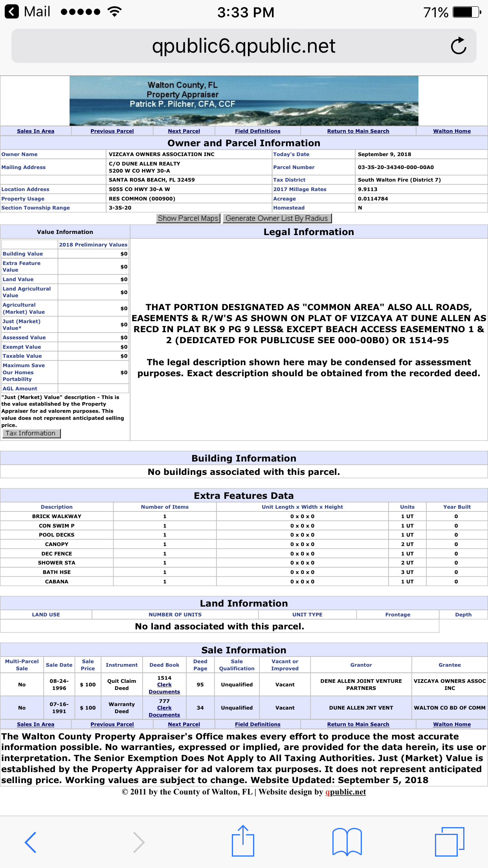
Task: Tap the Safari reload page icon
Action: [x=458, y=46]
